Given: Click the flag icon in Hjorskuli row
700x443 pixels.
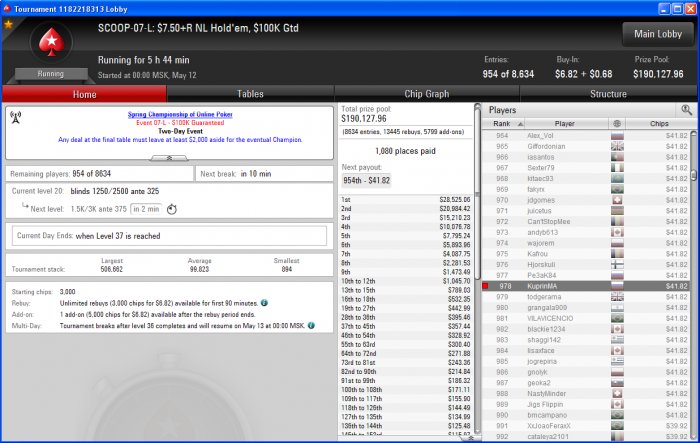Looking at the screenshot, I should pos(617,264).
